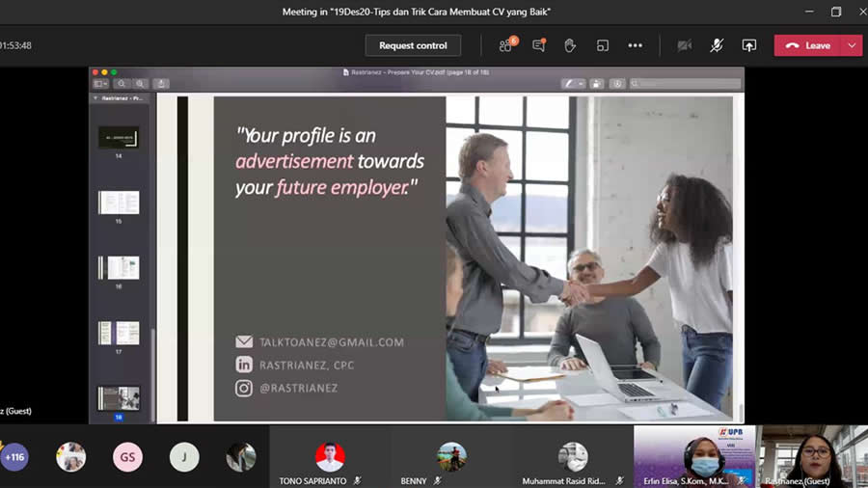Raise your hand in the meeting
The height and width of the screenshot is (488, 868).
(570, 45)
